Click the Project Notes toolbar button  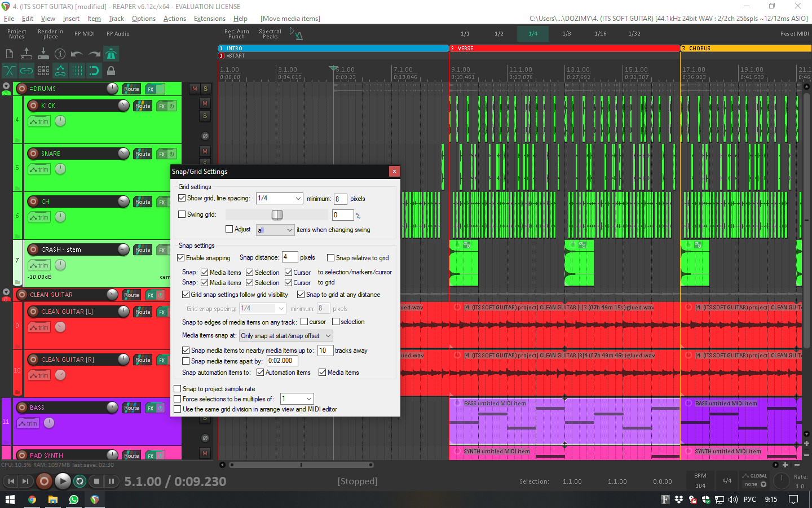point(17,34)
